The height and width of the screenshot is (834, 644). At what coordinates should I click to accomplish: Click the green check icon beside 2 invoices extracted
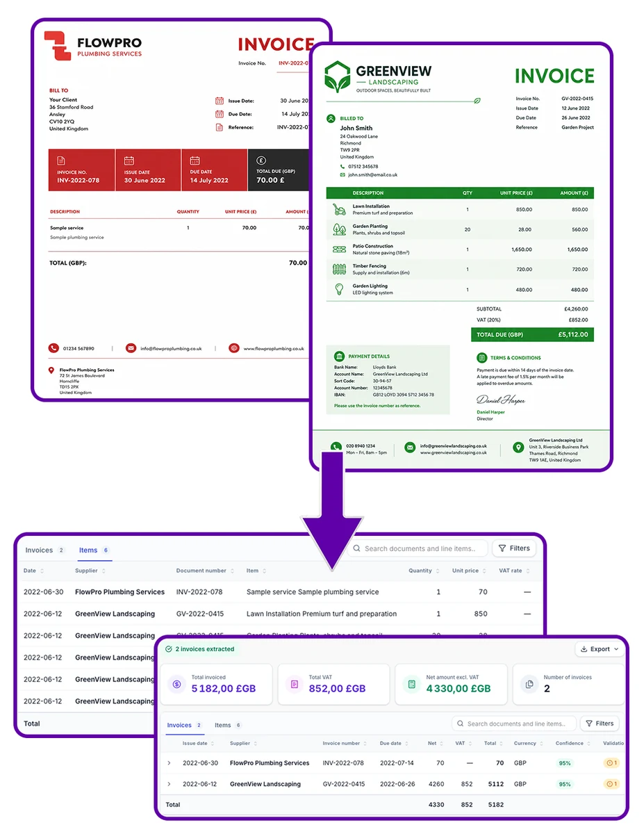[x=169, y=649]
